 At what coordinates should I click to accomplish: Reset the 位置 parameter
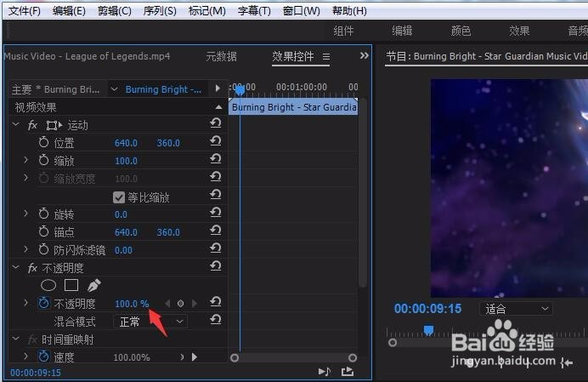pos(215,141)
